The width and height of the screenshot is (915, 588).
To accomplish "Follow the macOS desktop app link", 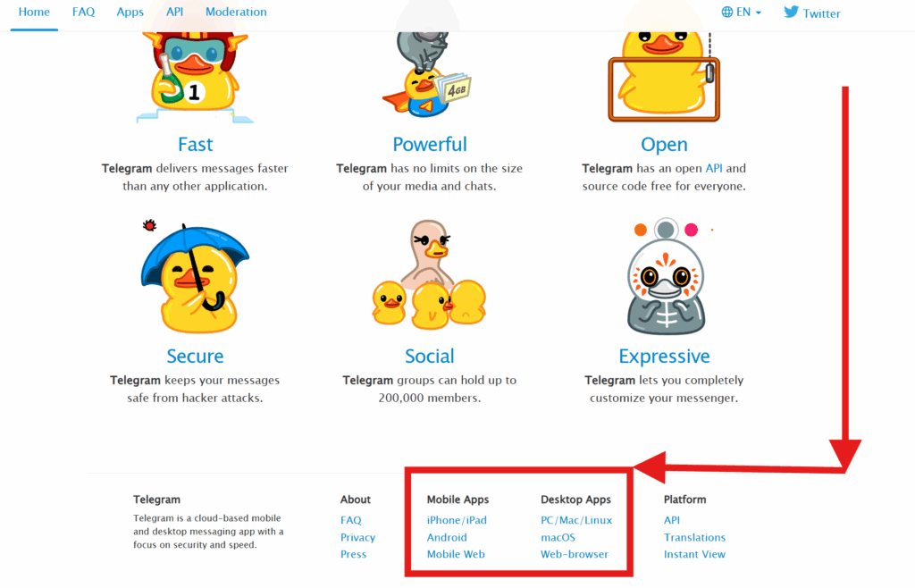I will pyautogui.click(x=558, y=537).
